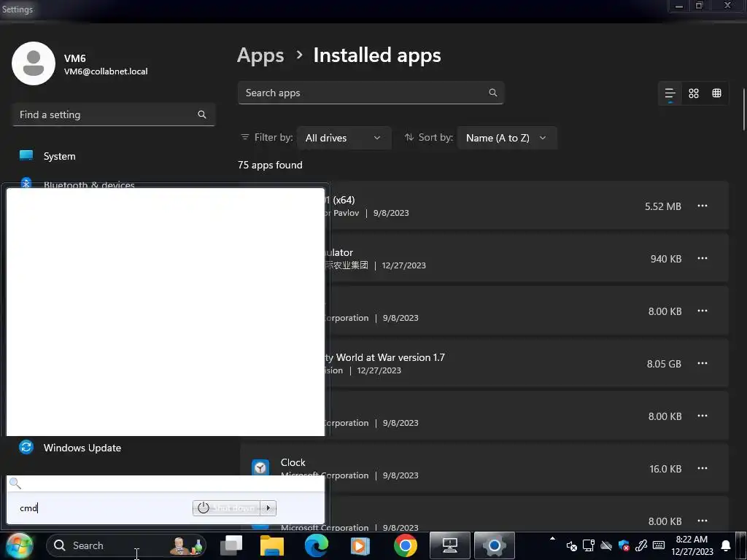Click the OneDrive cloud tray icon
Viewport: 747px width, 560px height.
click(x=606, y=545)
